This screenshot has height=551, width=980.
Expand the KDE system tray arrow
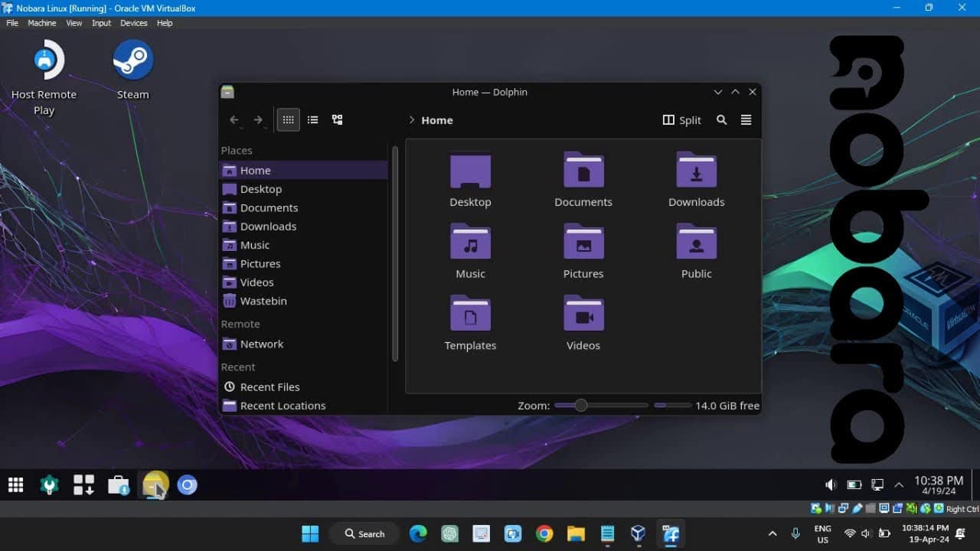coord(898,484)
